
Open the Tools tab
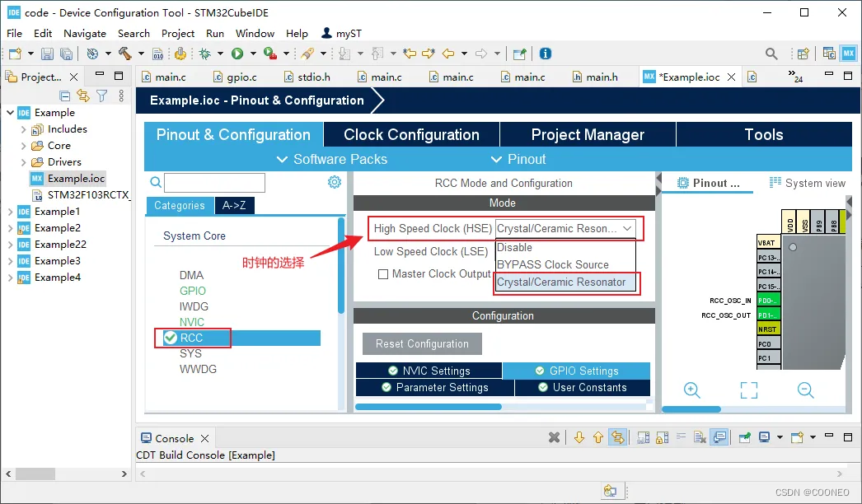pyautogui.click(x=764, y=135)
